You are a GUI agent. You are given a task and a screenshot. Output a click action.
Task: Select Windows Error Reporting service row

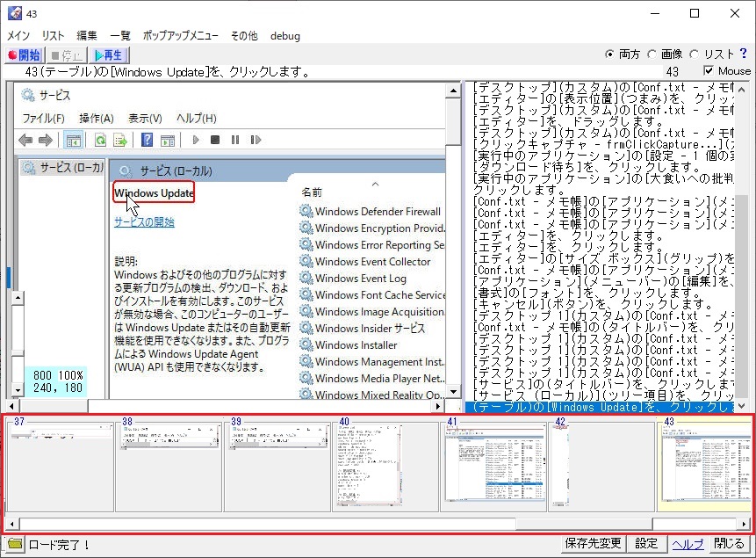371,244
